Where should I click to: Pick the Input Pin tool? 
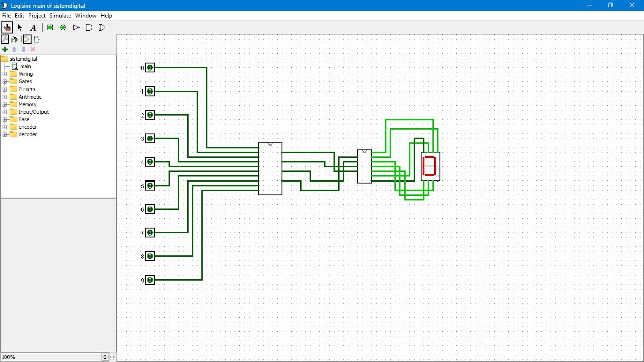pos(50,28)
